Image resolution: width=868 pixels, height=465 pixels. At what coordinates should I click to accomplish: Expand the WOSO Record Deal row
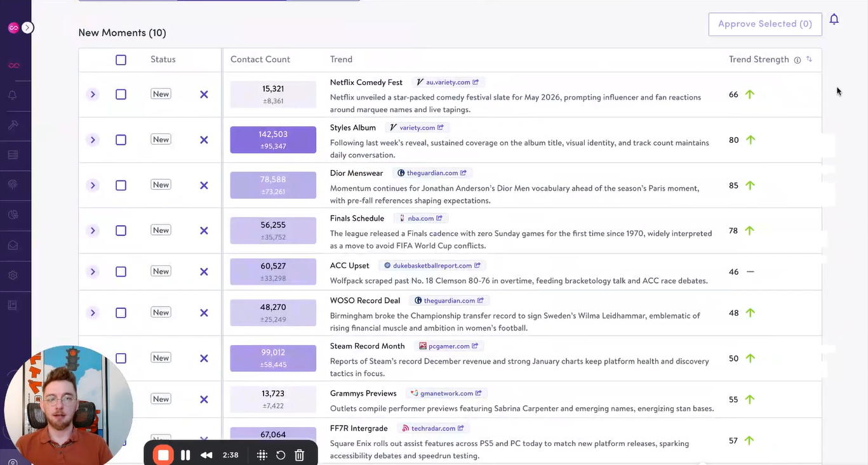click(93, 313)
